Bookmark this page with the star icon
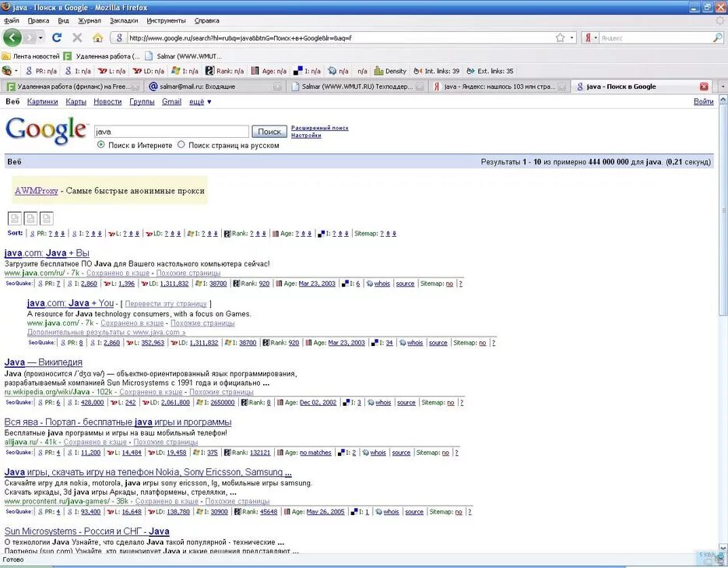The image size is (728, 568). (561, 37)
